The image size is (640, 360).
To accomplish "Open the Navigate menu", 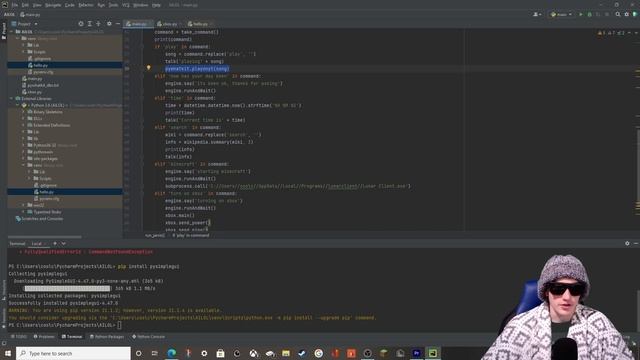I will [x=53, y=5].
